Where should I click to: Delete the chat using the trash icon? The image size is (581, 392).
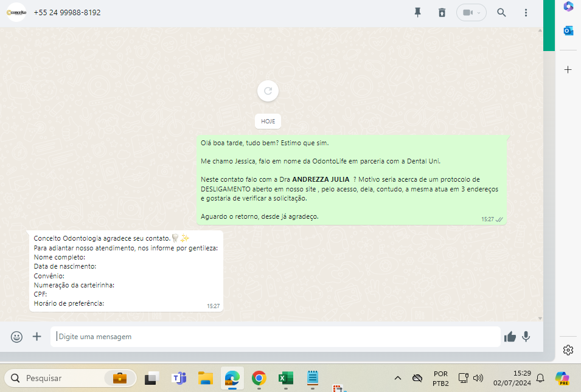[x=442, y=13]
